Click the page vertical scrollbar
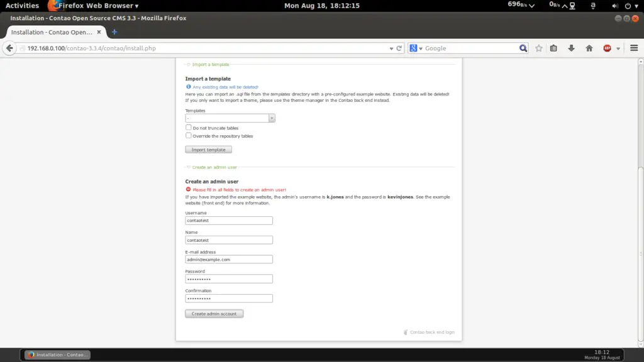This screenshot has width=644, height=362. (x=641, y=255)
